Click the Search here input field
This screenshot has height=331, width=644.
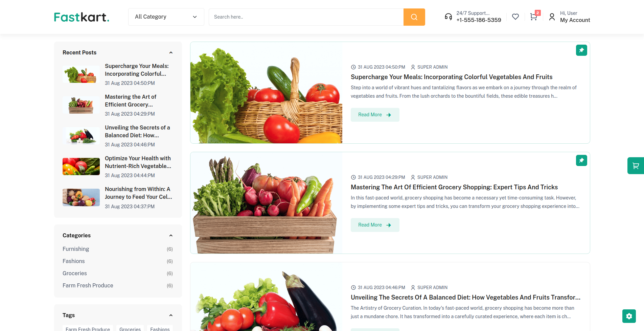306,17
